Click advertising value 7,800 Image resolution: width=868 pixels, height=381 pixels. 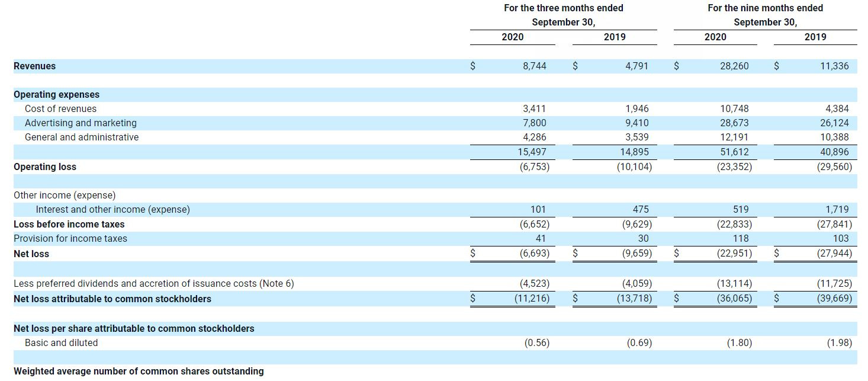click(x=535, y=123)
